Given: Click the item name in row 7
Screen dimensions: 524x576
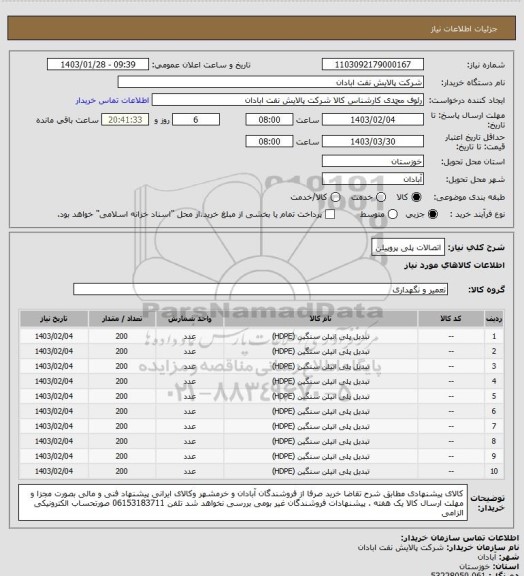Looking at the screenshot, I should point(320,426).
